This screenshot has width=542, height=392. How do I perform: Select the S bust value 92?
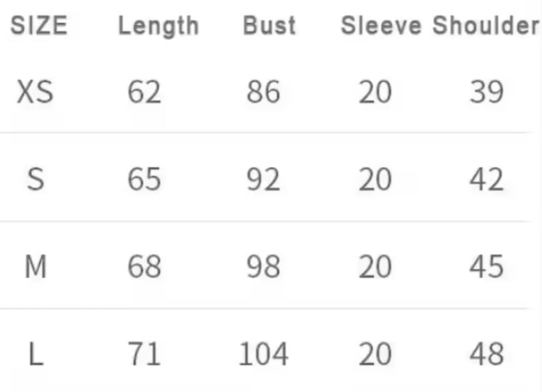pyautogui.click(x=263, y=180)
